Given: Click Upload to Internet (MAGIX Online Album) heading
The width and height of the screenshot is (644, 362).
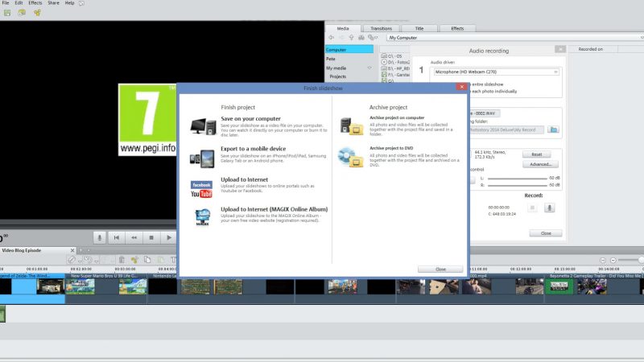Looking at the screenshot, I should click(x=274, y=209).
